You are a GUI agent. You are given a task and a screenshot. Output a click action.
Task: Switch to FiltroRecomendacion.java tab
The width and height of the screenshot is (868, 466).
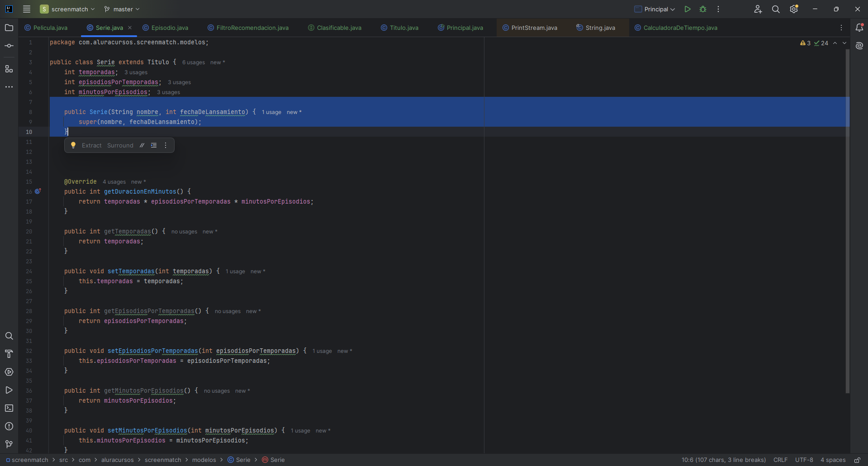248,28
